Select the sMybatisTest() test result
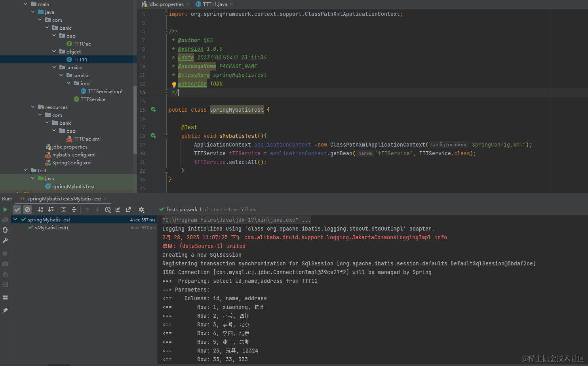Screen dimensions: 588x366 (x=51, y=228)
